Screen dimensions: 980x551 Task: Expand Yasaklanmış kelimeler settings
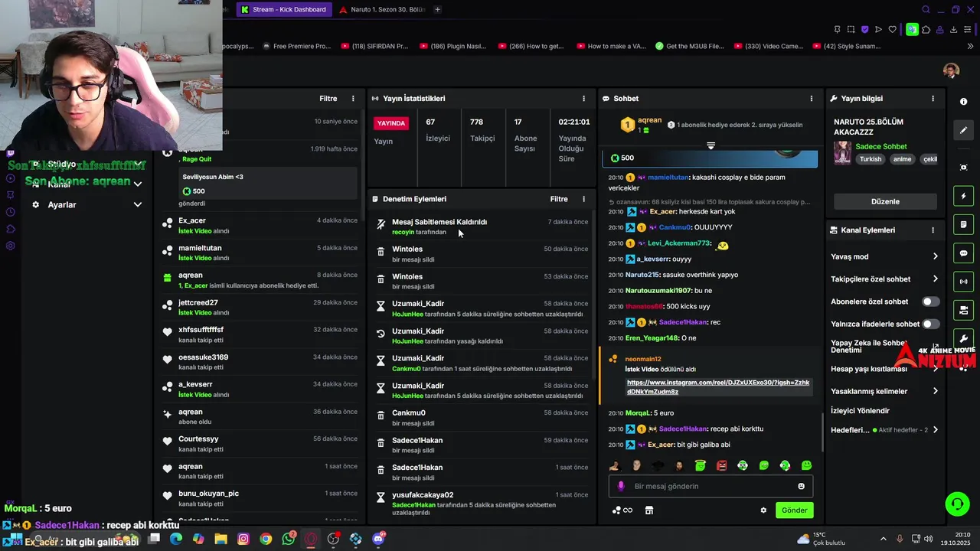[935, 391]
